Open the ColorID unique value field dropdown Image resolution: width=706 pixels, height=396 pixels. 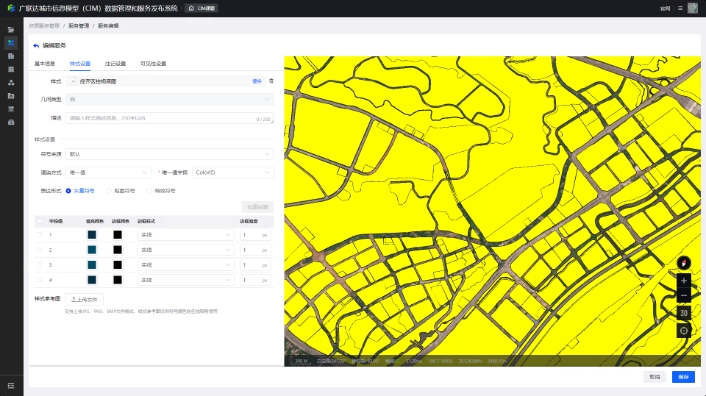click(x=233, y=172)
